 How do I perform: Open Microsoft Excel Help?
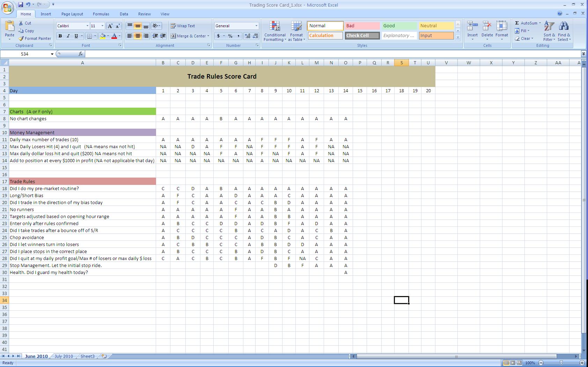click(560, 14)
